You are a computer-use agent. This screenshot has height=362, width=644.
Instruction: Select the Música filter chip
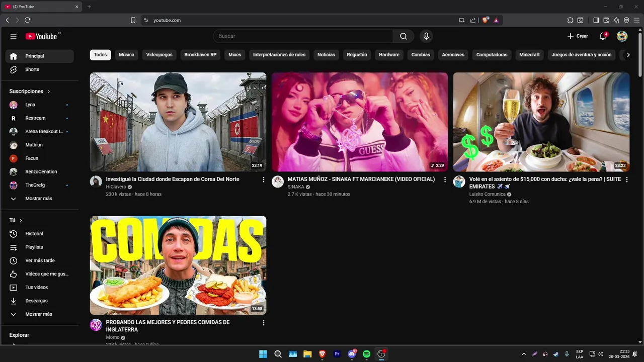click(126, 55)
